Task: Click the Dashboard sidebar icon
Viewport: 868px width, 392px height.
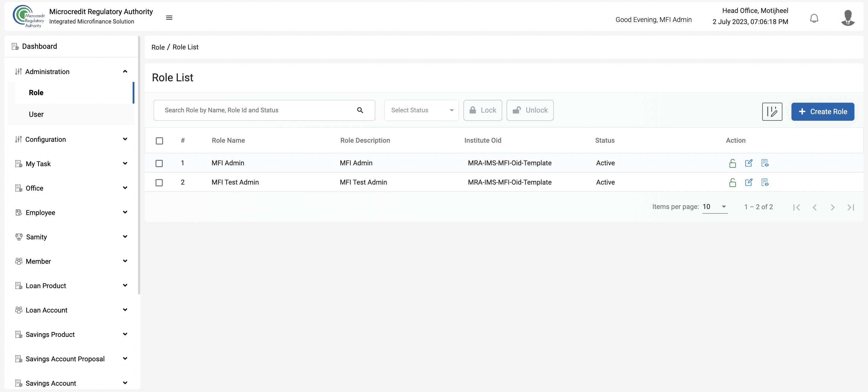Action: [x=15, y=46]
